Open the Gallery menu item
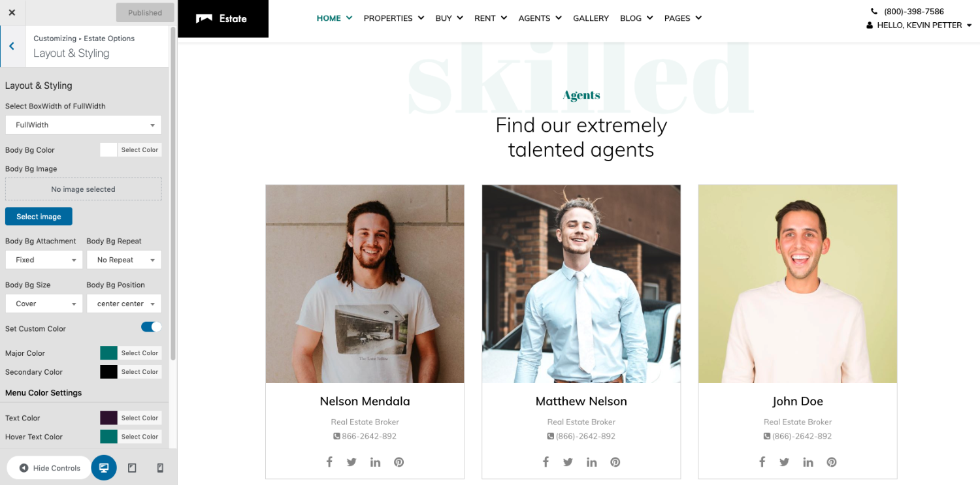The image size is (980, 485). pos(591,18)
